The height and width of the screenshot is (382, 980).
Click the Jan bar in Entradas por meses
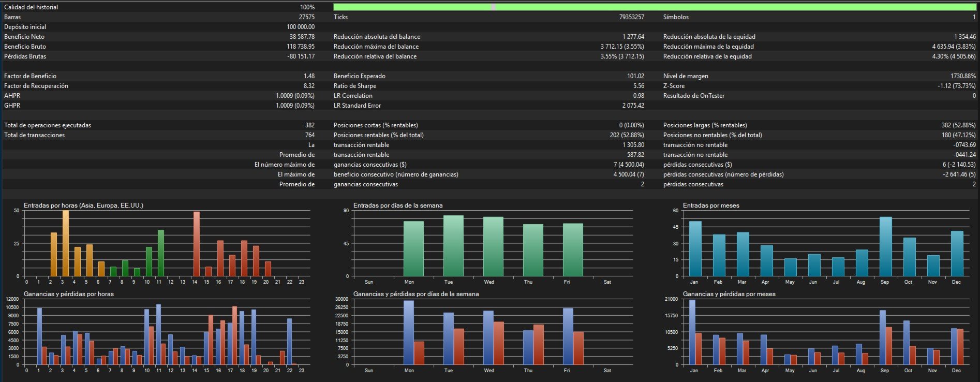click(x=695, y=249)
